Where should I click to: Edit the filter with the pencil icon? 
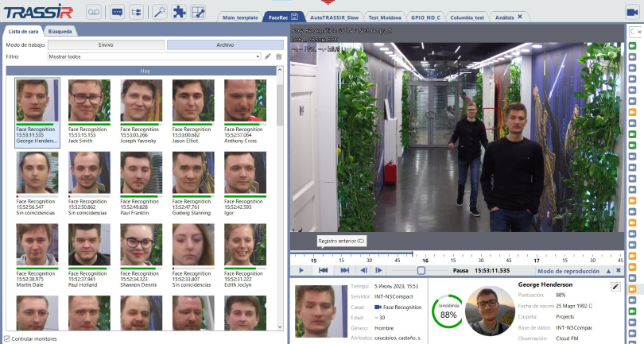pyautogui.click(x=268, y=56)
